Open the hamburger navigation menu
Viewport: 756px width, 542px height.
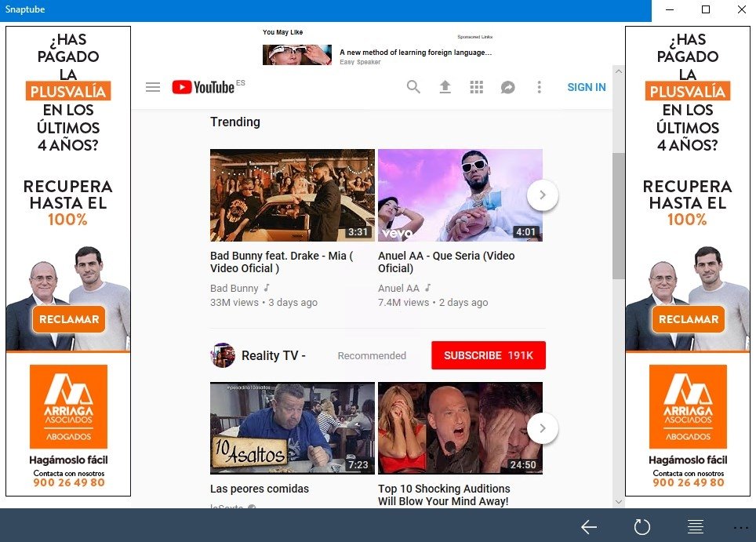(153, 87)
